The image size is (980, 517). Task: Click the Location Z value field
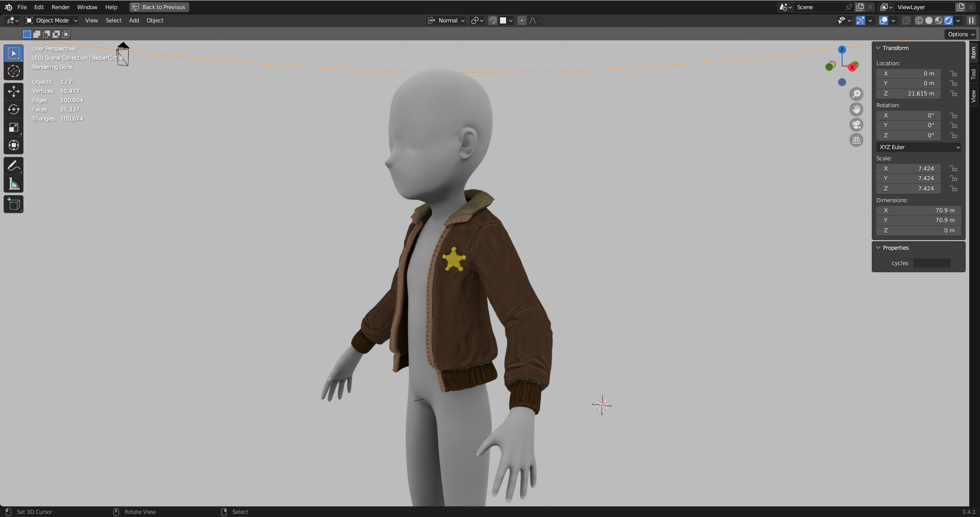click(909, 93)
